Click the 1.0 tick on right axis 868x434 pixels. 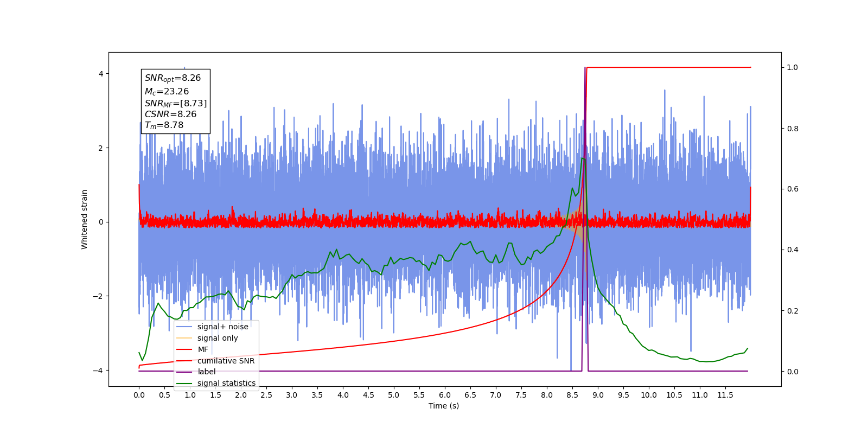click(793, 67)
